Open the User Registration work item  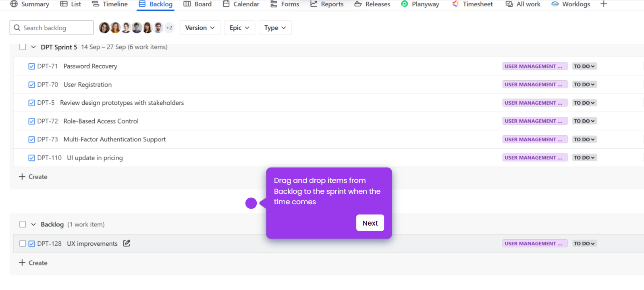tap(87, 85)
